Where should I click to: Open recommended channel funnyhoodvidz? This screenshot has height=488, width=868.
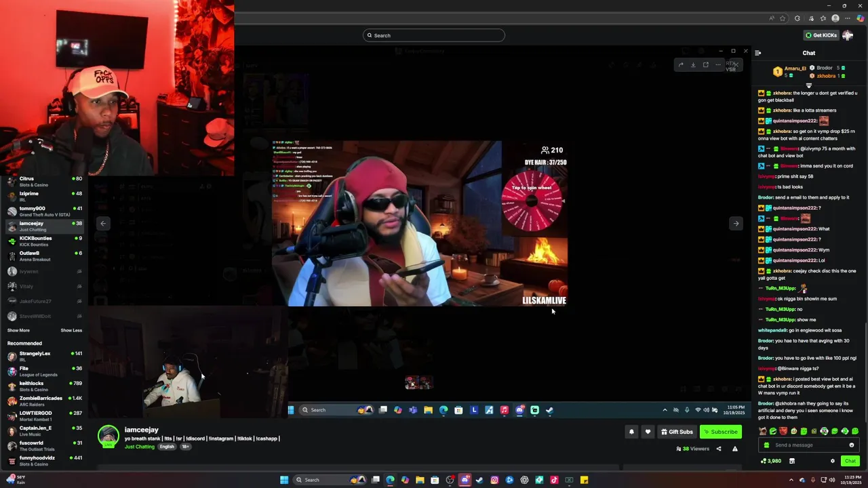tap(45, 461)
